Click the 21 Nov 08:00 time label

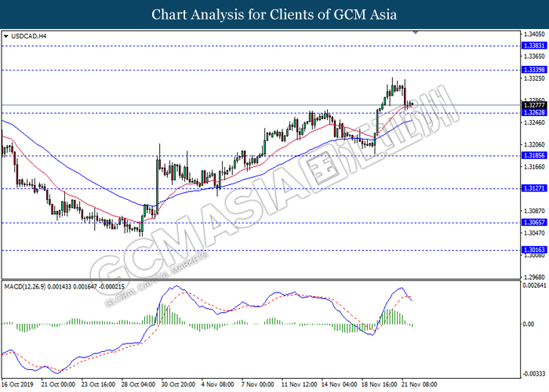[420, 384]
